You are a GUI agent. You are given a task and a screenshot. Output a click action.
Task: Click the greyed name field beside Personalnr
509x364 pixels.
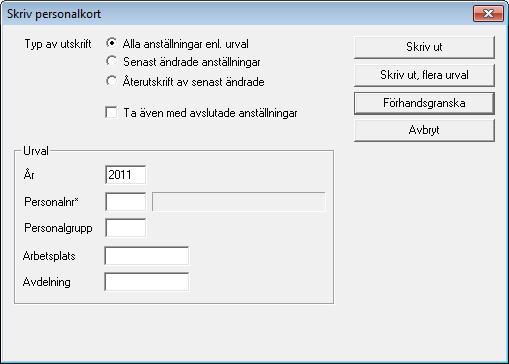click(239, 202)
